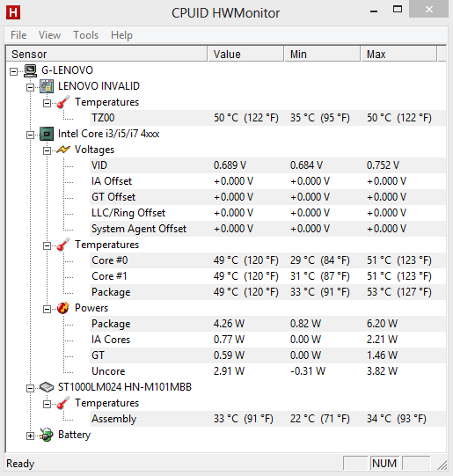The height and width of the screenshot is (476, 453).
Task: Collapse the Voltages group
Action: [x=47, y=150]
